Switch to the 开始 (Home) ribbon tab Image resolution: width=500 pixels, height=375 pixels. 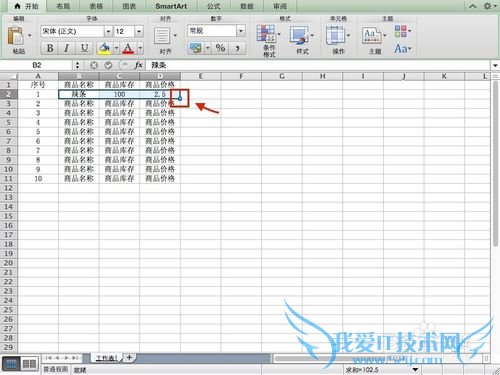(27, 6)
